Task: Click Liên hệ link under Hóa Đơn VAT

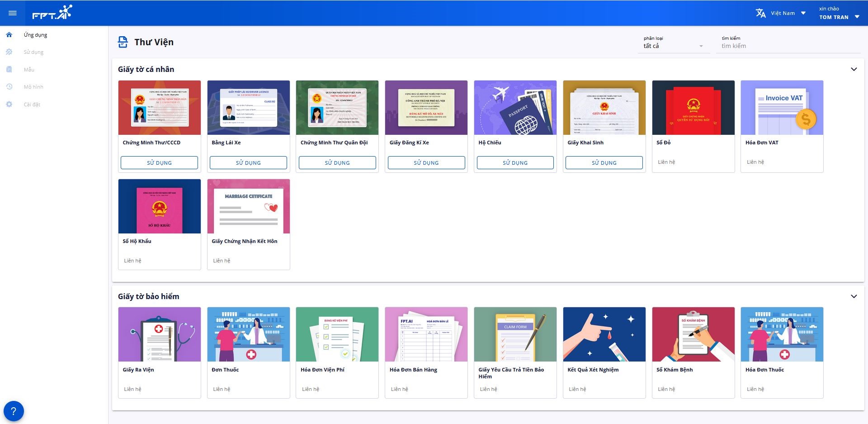Action: [755, 162]
